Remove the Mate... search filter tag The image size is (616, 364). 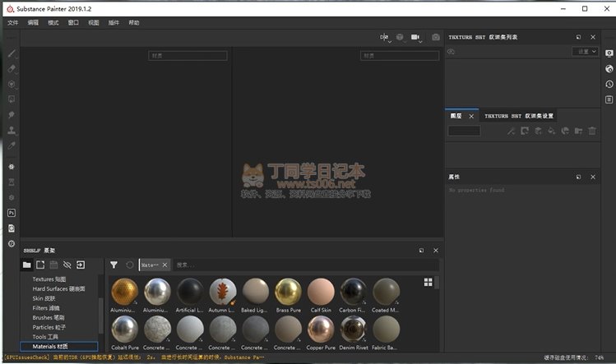(164, 265)
